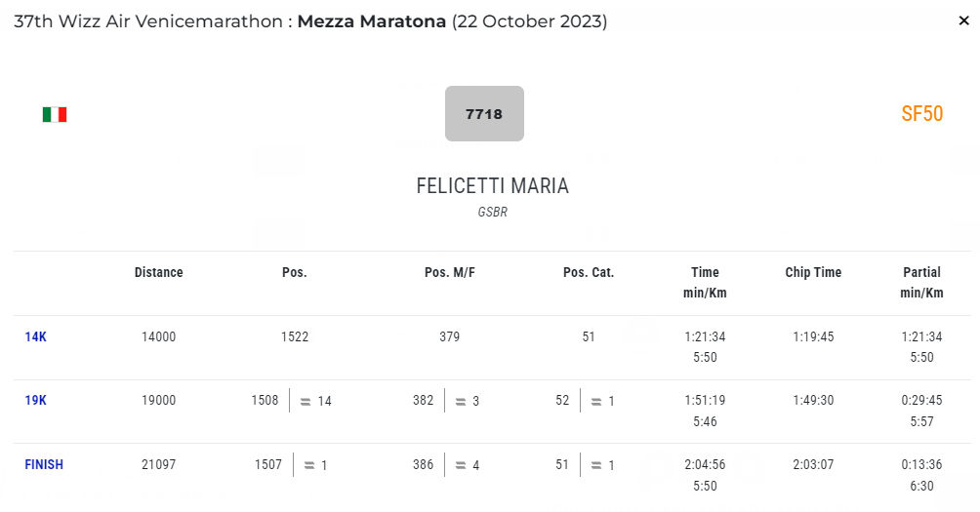Screen dimensions: 980x512
Task: Click the bib number 7718 badge
Action: click(x=484, y=114)
